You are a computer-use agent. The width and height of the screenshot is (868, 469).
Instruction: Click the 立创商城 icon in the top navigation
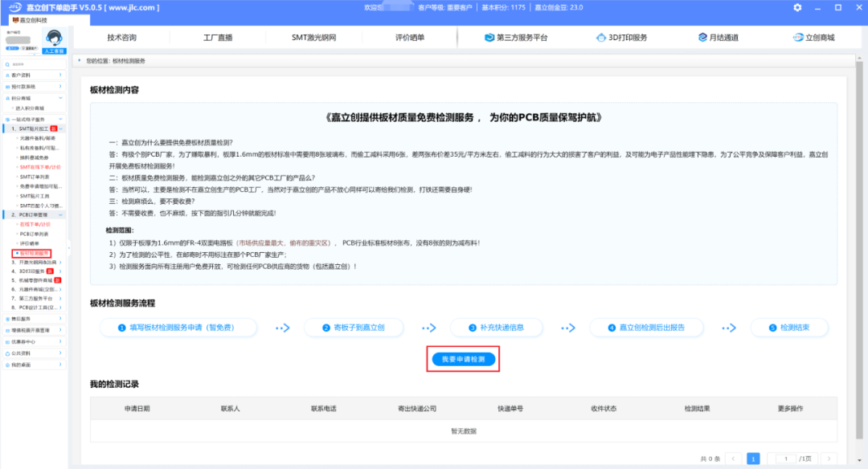pyautogui.click(x=798, y=38)
